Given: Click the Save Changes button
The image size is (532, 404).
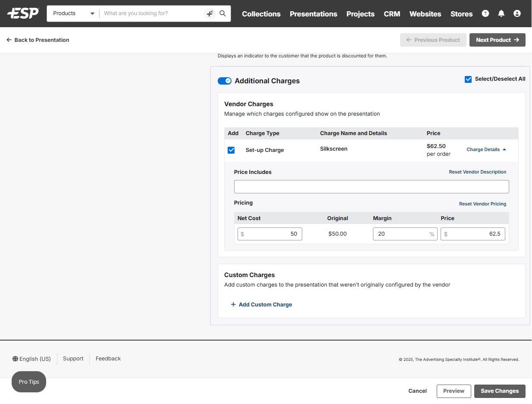Looking at the screenshot, I should point(500,391).
